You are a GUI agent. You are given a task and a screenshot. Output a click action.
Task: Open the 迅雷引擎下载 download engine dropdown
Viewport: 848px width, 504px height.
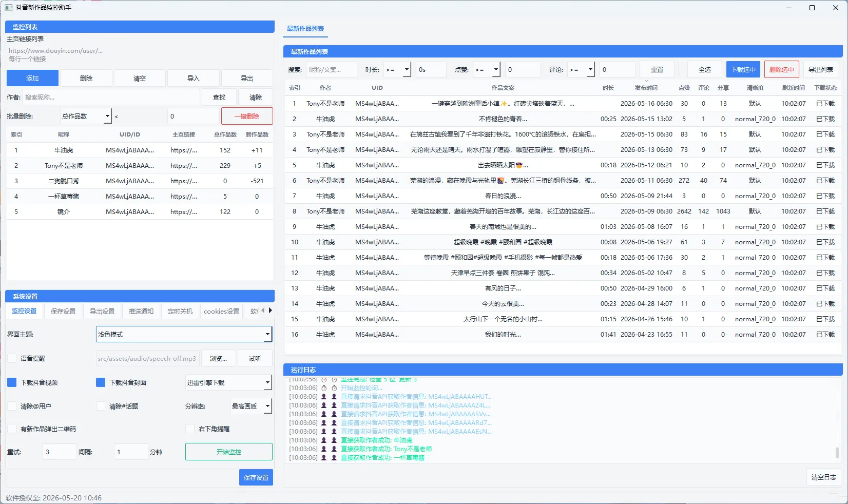click(228, 382)
